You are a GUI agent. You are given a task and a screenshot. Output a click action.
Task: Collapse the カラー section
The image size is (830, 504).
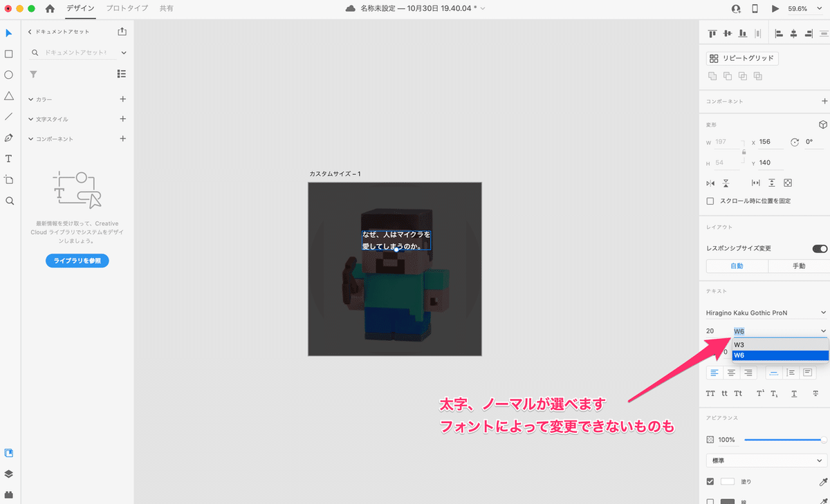29,99
